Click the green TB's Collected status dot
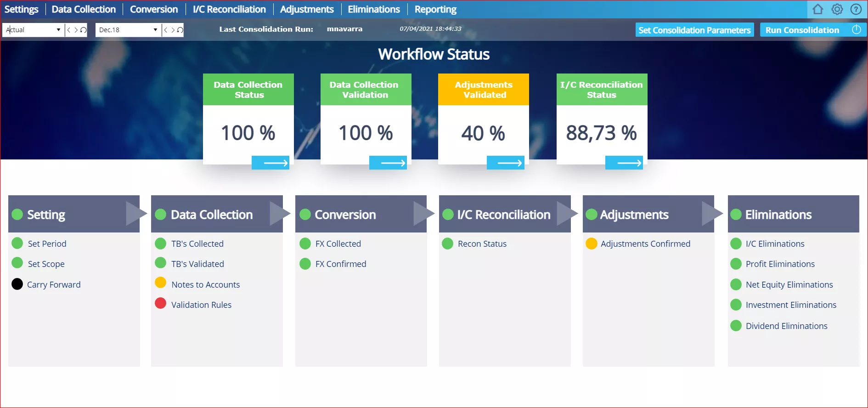The width and height of the screenshot is (868, 408). click(x=160, y=243)
